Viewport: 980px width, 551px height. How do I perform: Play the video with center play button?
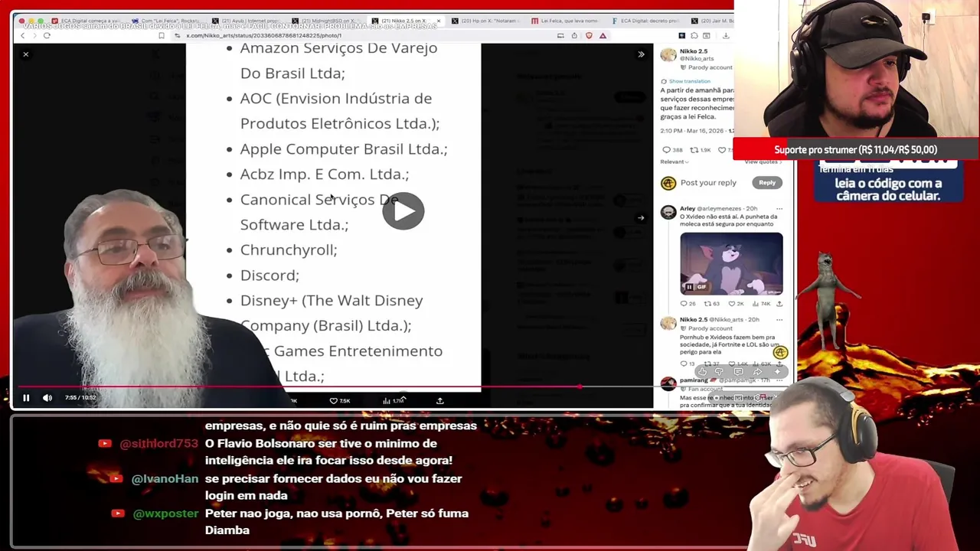[403, 210]
